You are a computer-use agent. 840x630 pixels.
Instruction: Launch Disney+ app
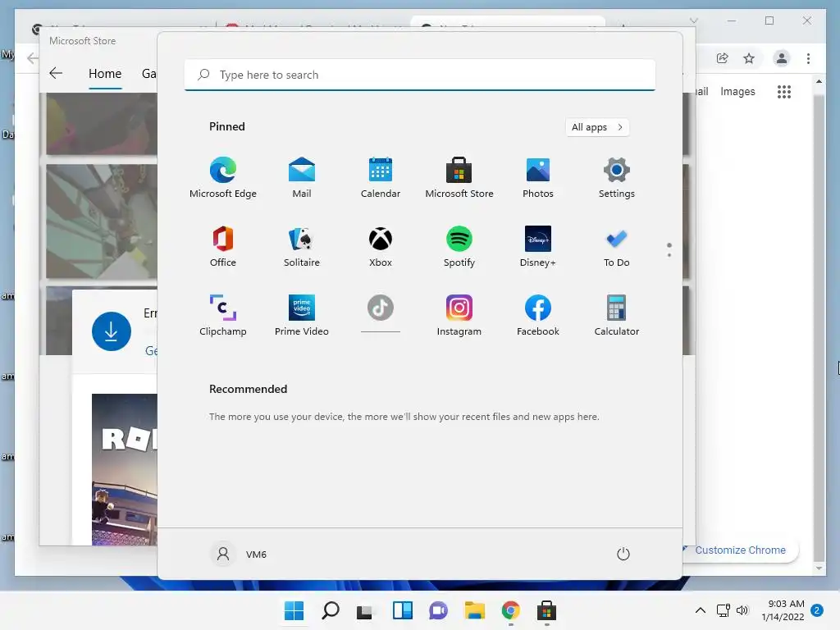(x=538, y=247)
